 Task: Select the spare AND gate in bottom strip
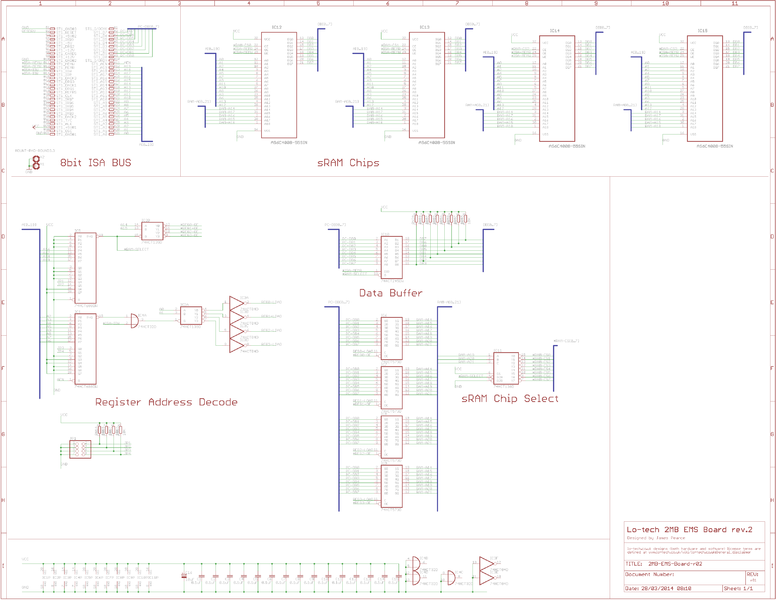[452, 577]
